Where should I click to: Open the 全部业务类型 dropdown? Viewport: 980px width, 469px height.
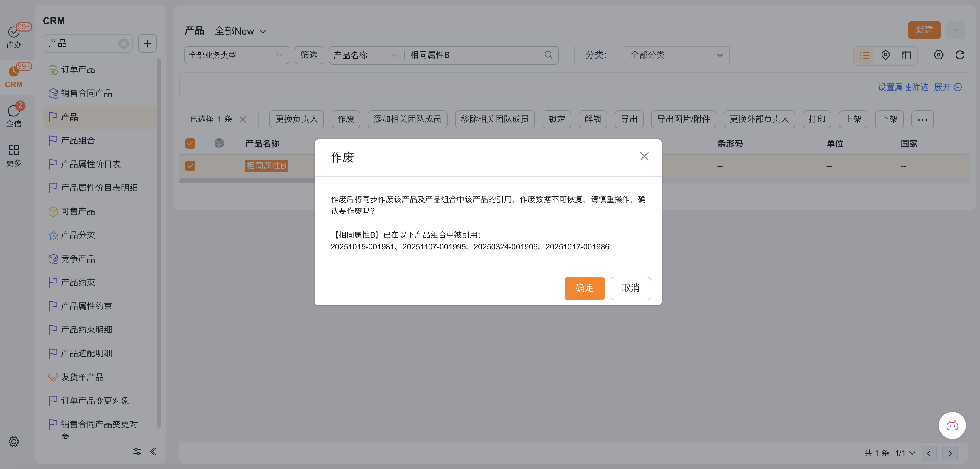(236, 55)
